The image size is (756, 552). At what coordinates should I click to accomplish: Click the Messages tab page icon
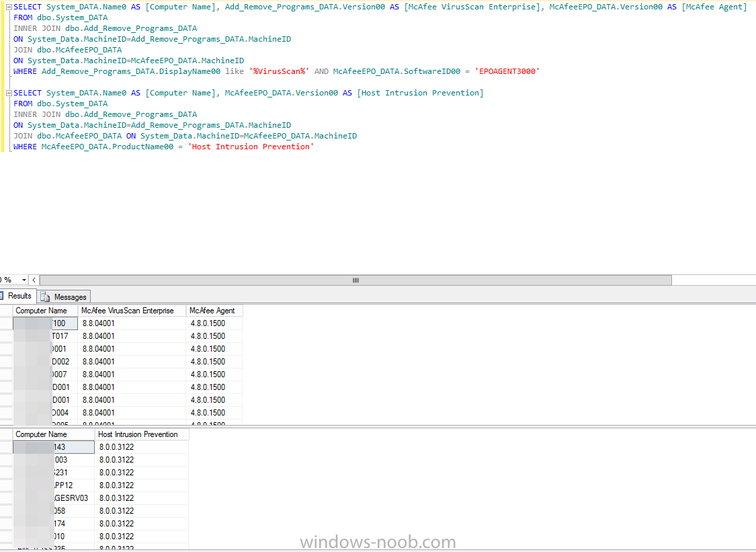pyautogui.click(x=45, y=297)
